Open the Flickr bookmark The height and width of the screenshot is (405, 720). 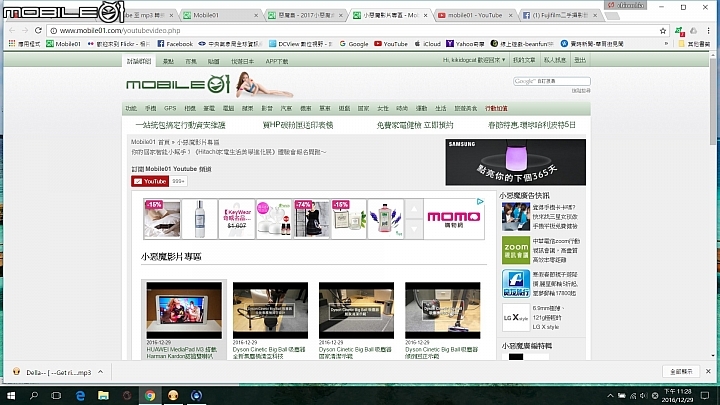(x=118, y=44)
